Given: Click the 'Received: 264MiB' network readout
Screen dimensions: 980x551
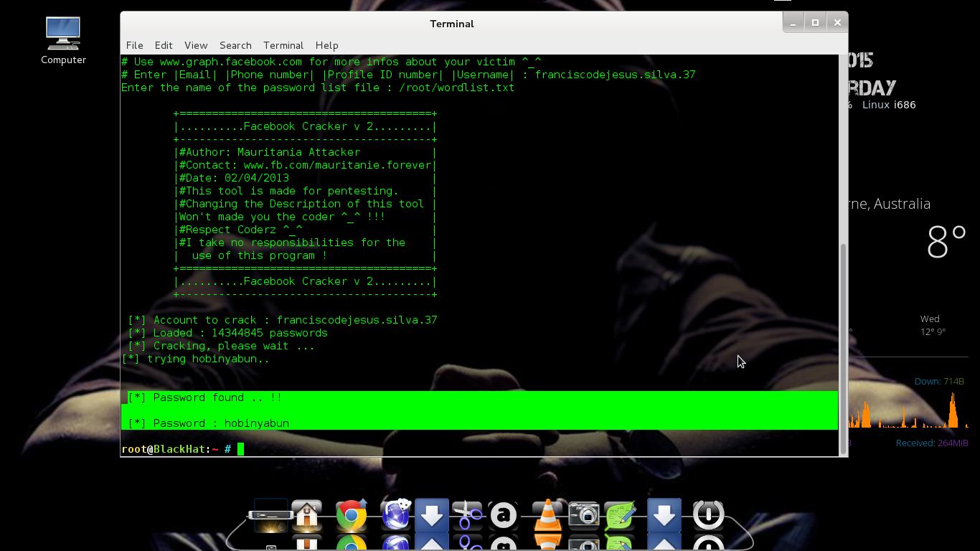Looking at the screenshot, I should point(932,443).
